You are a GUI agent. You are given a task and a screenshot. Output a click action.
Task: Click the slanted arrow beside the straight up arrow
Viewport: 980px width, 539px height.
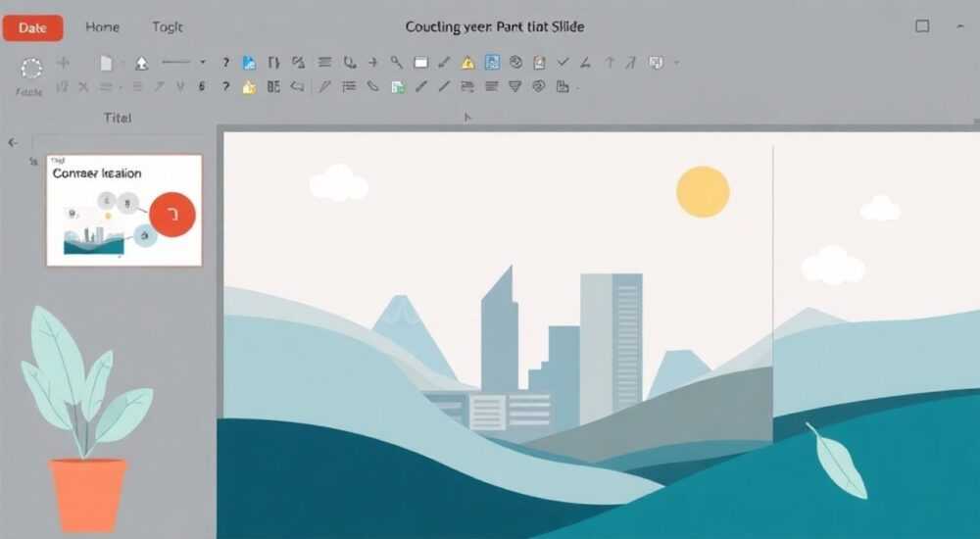(x=631, y=62)
